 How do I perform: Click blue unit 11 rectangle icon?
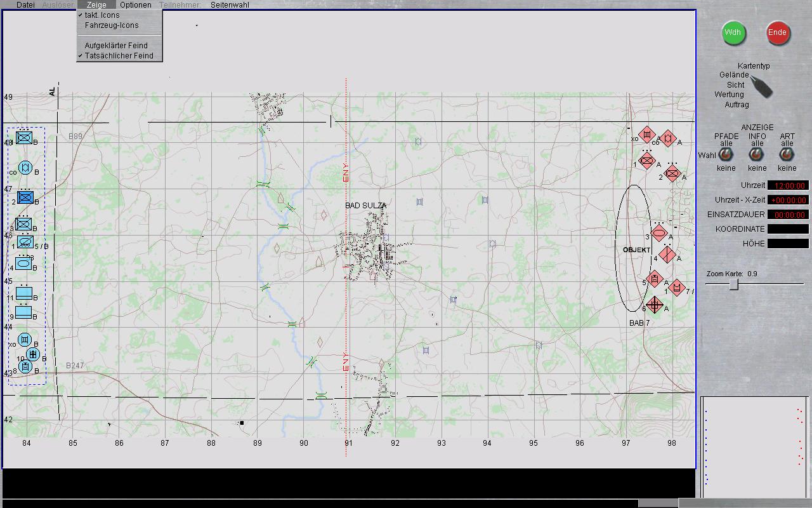point(24,293)
